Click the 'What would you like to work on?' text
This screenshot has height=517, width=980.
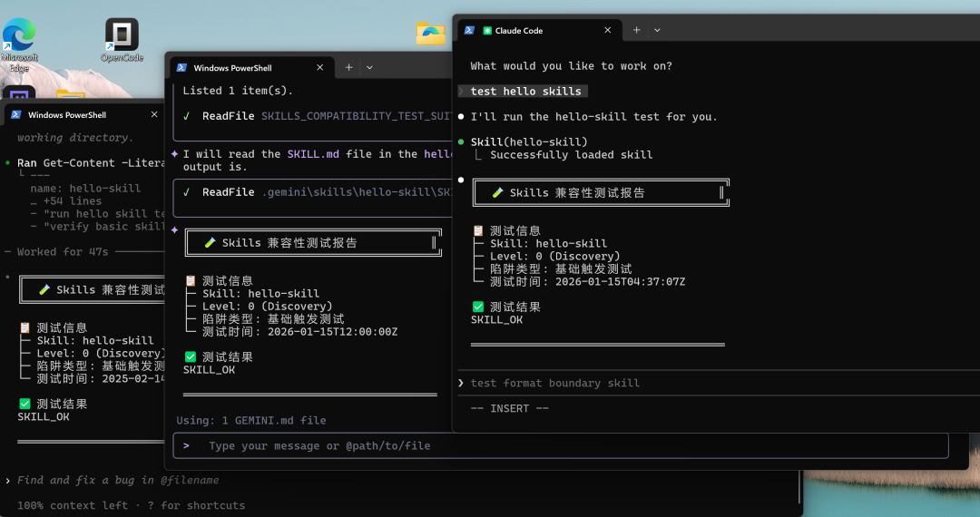point(572,65)
